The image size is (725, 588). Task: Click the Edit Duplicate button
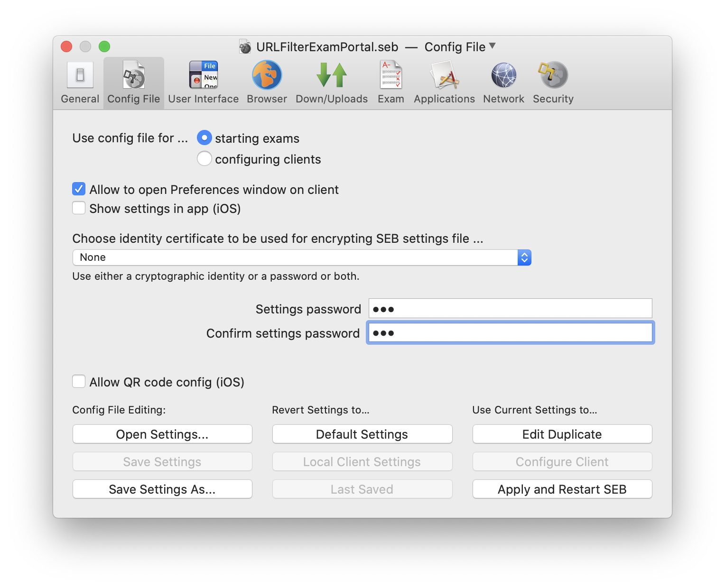tap(562, 434)
